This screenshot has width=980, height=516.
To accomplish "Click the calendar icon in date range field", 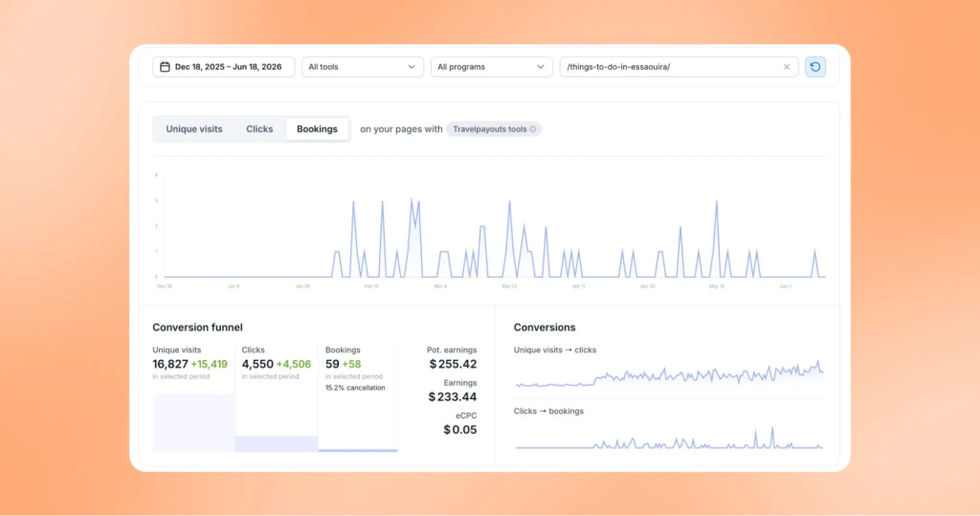I will 165,67.
